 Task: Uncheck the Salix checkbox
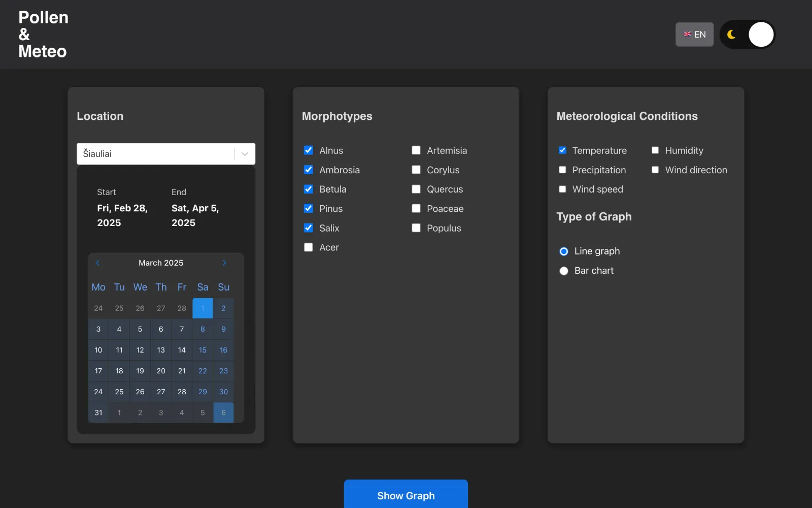[309, 228]
